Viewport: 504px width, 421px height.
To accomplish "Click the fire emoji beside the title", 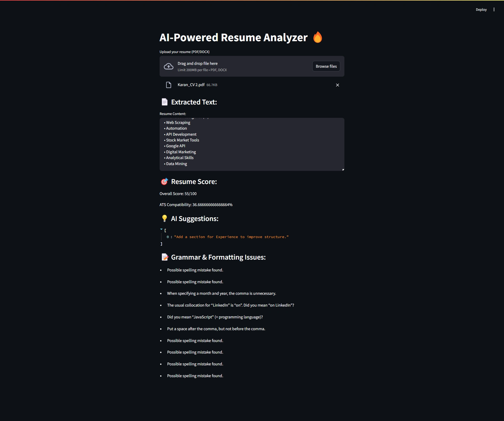I will (x=318, y=37).
